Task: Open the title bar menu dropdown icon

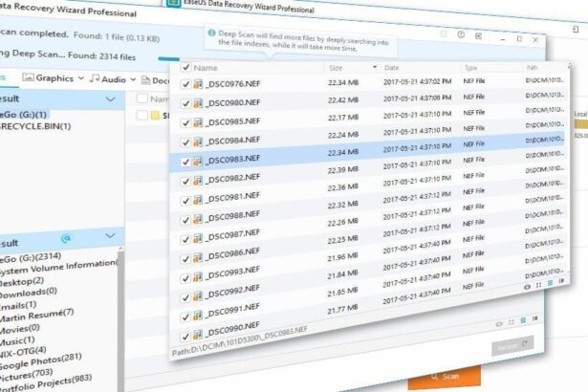Action: click(478, 36)
